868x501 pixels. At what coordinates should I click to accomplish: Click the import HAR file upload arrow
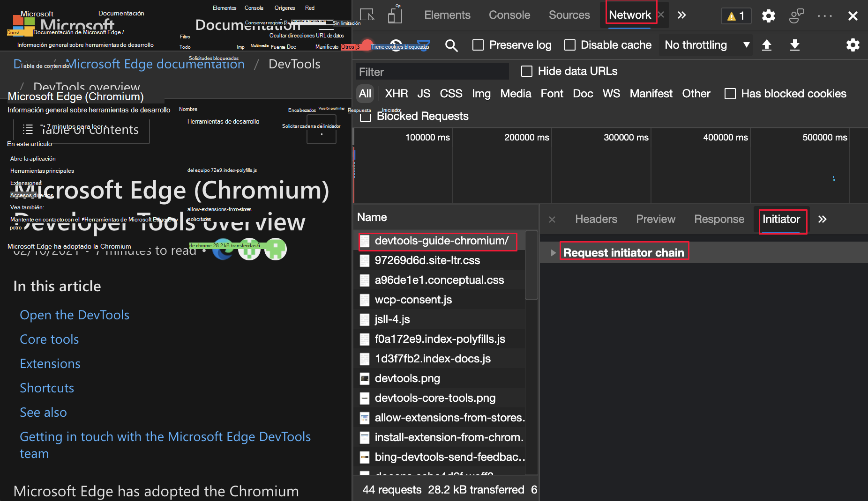pyautogui.click(x=767, y=45)
